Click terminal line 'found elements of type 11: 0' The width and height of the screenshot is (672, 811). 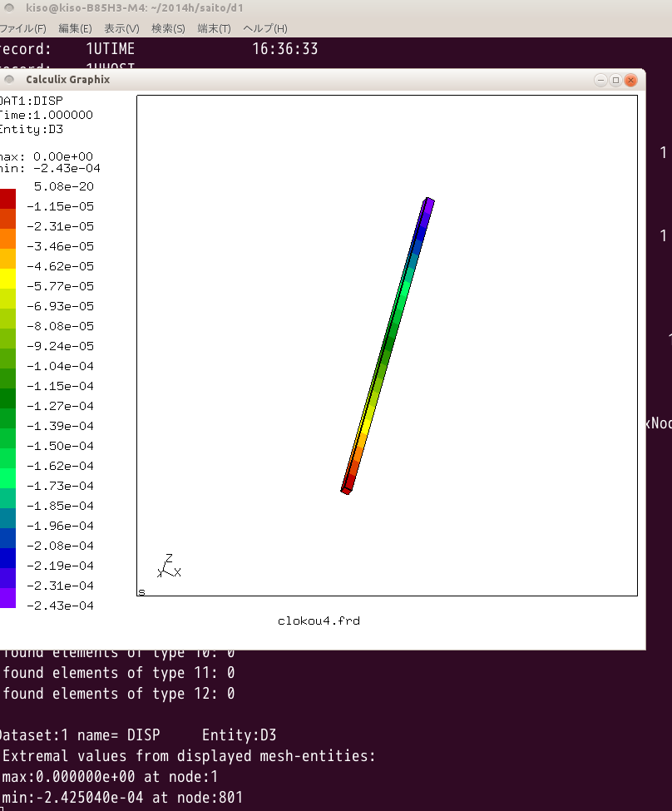(118, 673)
